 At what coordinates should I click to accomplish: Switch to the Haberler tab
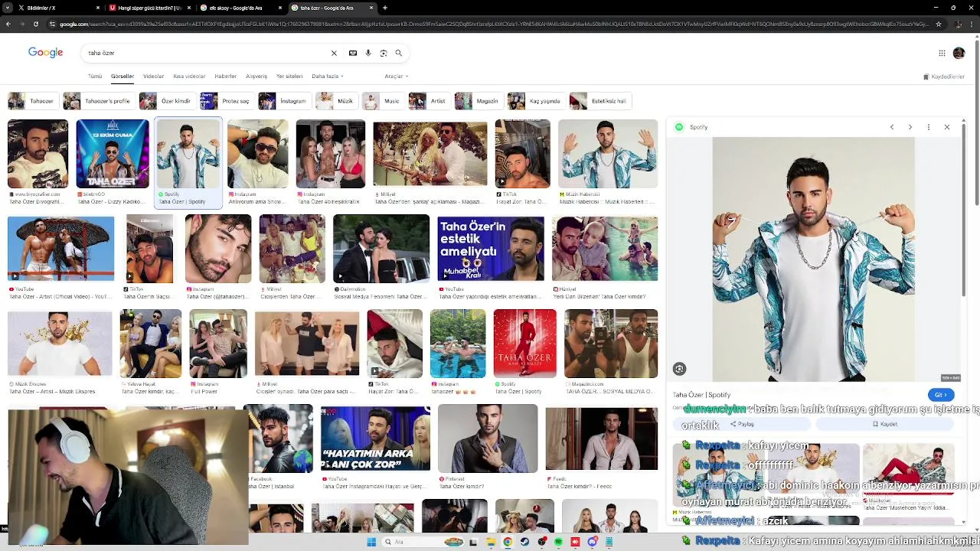coord(226,77)
